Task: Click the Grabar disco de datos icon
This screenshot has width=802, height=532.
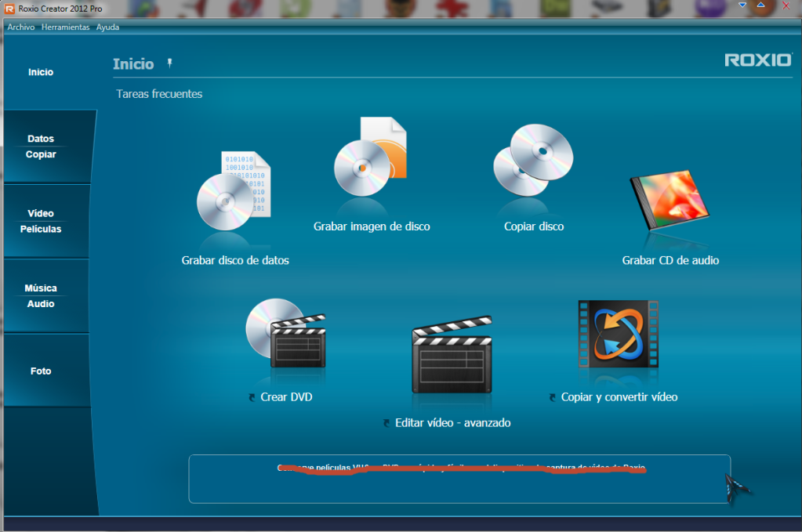Action: coord(234,191)
